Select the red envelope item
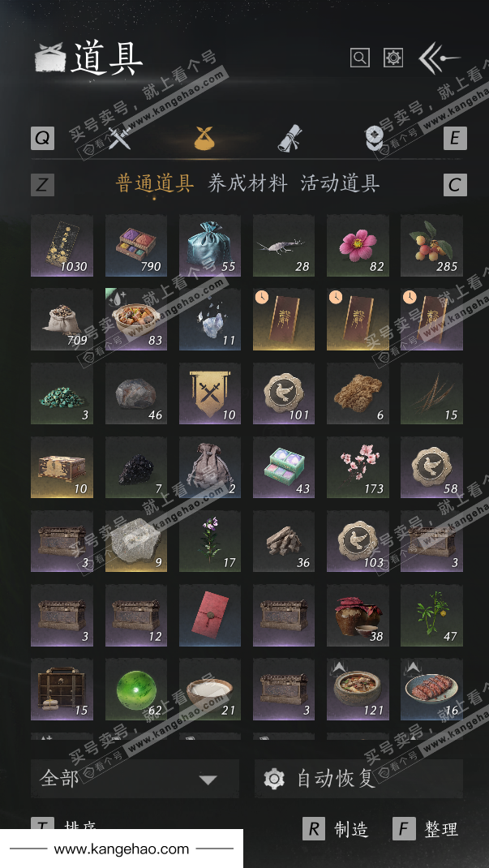Viewport: 489px width, 868px height. [210, 615]
